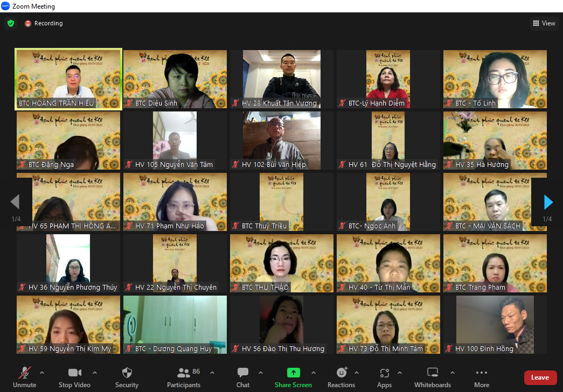This screenshot has height=392, width=563.
Task: Click the green Share Screen icon
Action: (293, 373)
